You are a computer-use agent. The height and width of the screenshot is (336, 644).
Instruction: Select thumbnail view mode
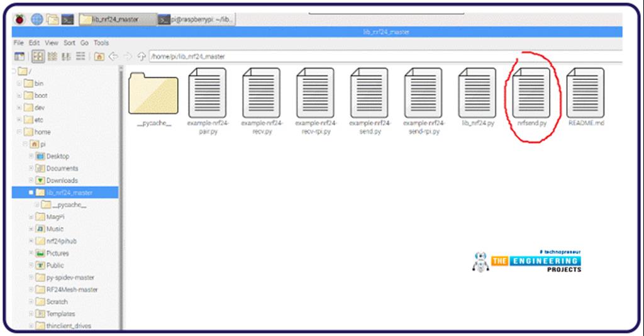52,56
